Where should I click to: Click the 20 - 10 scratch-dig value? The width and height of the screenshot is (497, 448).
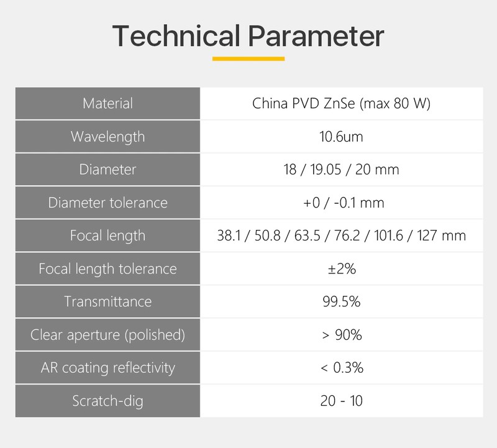click(341, 401)
